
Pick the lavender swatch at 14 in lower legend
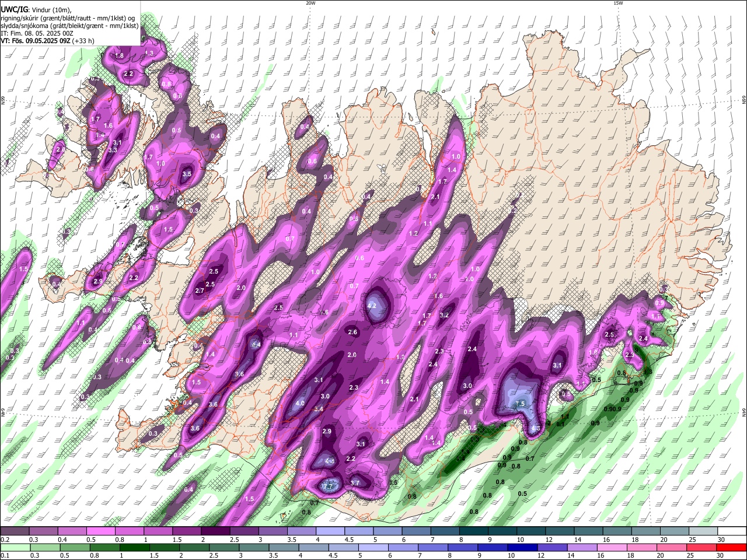(x=582, y=548)
